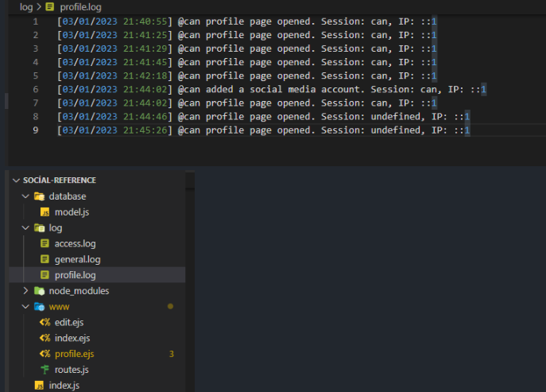Click the access.log file icon

pos(45,243)
